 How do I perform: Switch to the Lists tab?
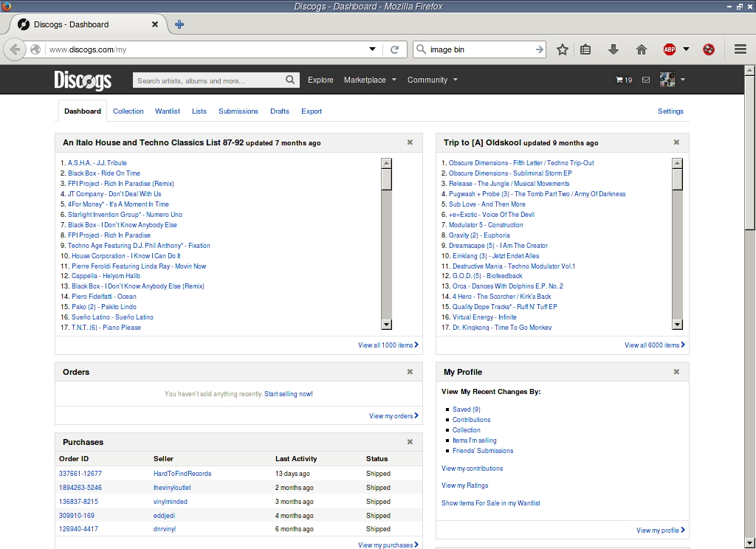pos(199,111)
